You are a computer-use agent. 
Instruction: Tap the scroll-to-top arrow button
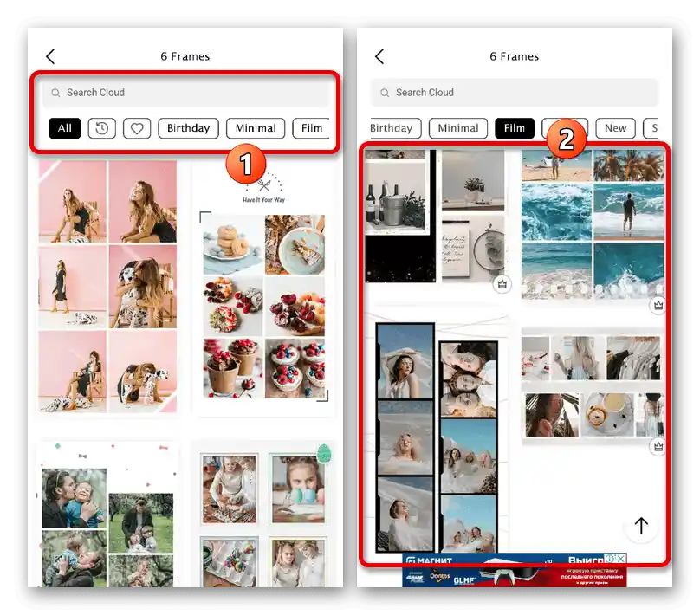tap(641, 526)
